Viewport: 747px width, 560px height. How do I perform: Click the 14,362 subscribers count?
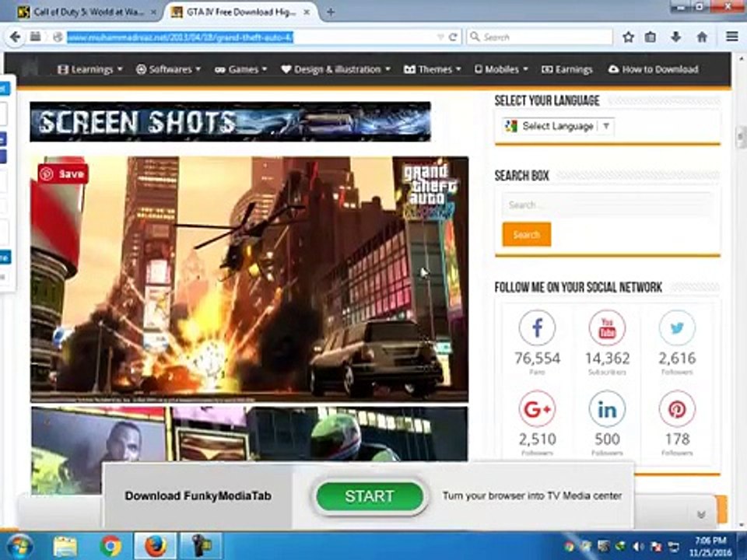point(607,358)
